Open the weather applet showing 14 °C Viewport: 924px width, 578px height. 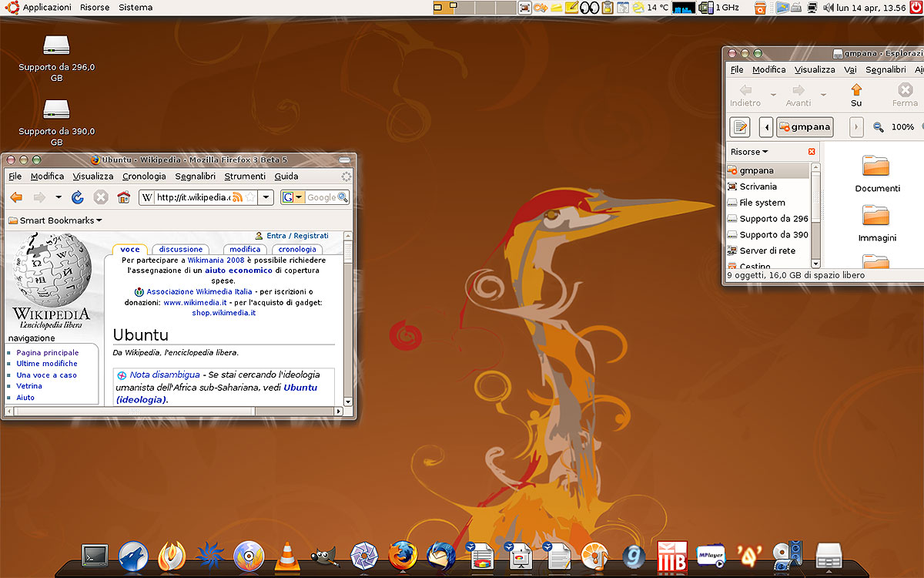click(651, 8)
